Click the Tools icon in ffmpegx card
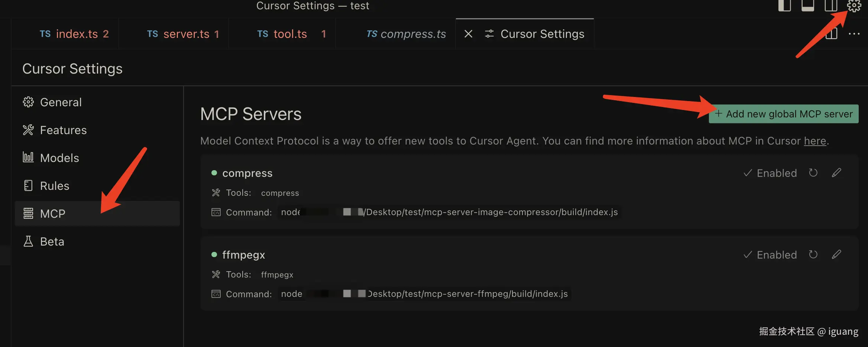Screen dimensions: 868x347 216,274
